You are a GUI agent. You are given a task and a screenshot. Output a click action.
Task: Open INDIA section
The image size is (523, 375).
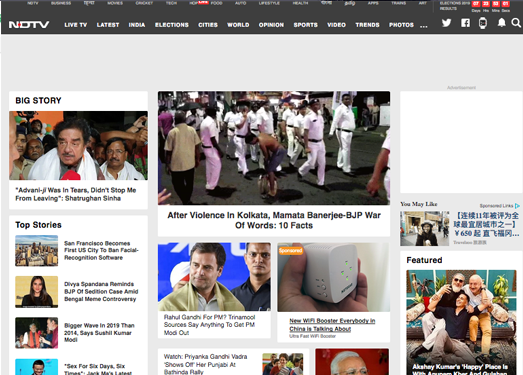coord(137,25)
